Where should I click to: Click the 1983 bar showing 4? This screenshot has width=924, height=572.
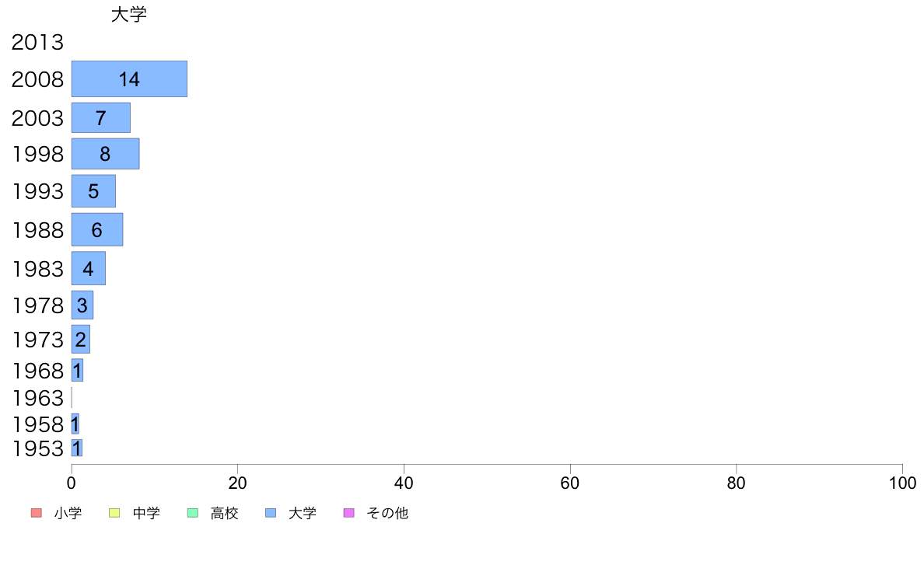tap(89, 269)
